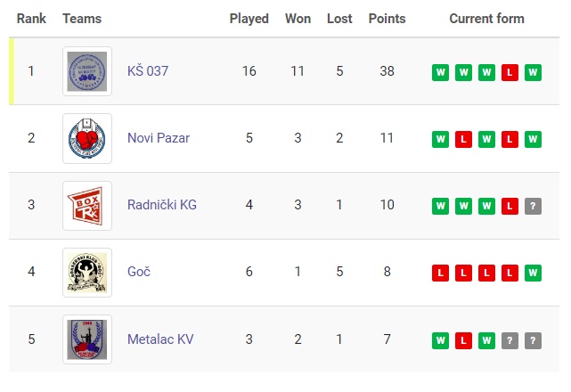Open the KŠ 037 club logo
571x392 pixels.
point(87,71)
